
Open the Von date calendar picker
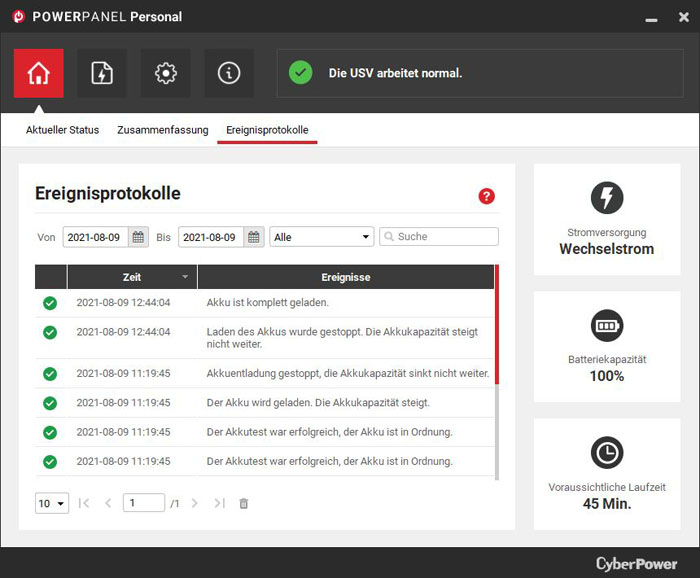pos(138,237)
